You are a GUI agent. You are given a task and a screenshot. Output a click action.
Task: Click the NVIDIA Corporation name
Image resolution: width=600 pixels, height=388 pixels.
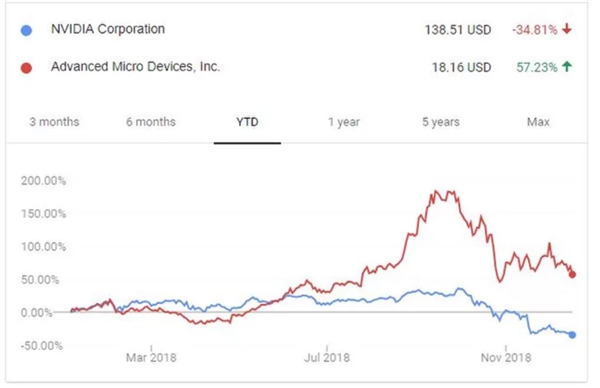pos(108,29)
